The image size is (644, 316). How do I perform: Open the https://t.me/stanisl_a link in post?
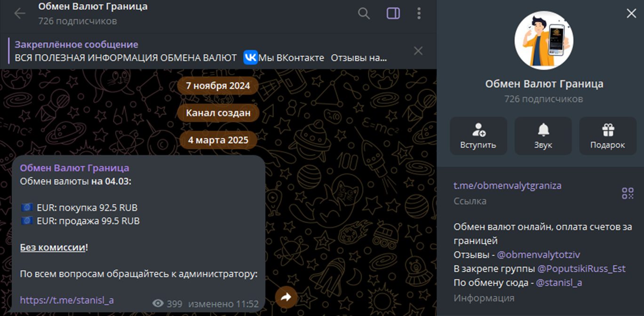click(x=67, y=300)
